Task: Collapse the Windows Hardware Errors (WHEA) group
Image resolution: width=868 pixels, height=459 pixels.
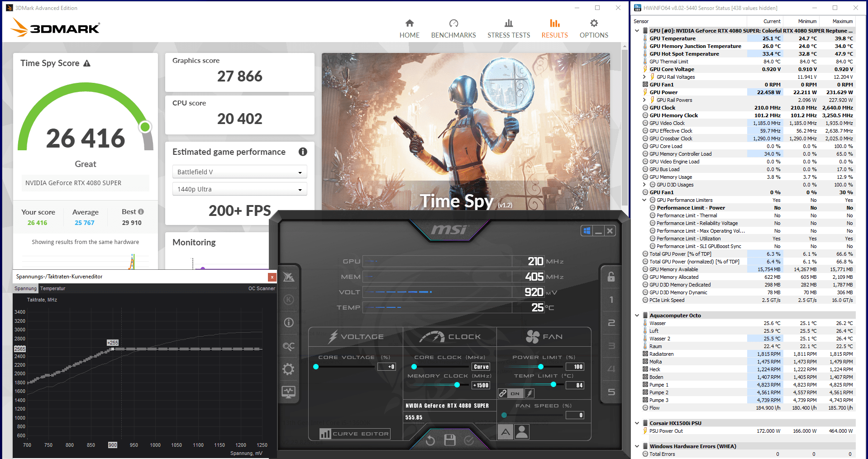Action: (637, 446)
